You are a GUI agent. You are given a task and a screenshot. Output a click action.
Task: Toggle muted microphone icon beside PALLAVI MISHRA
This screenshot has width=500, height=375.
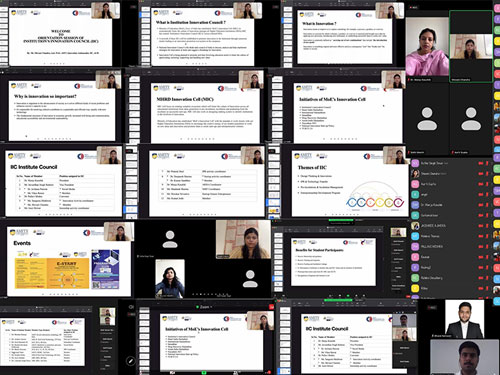coord(487,247)
